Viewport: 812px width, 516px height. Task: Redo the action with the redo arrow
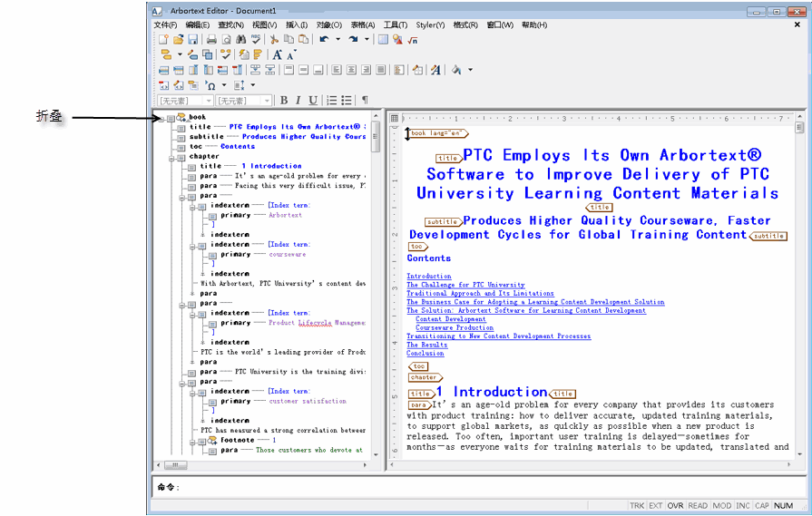click(x=353, y=39)
